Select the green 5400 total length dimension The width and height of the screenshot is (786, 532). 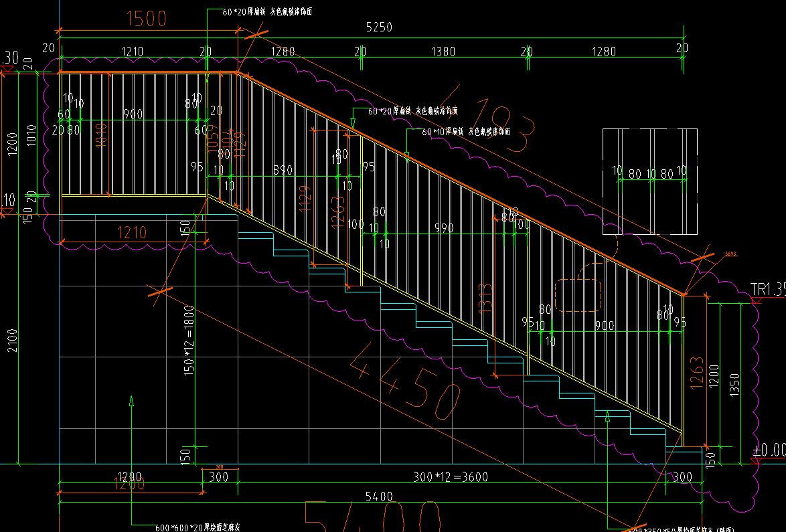pos(379,497)
